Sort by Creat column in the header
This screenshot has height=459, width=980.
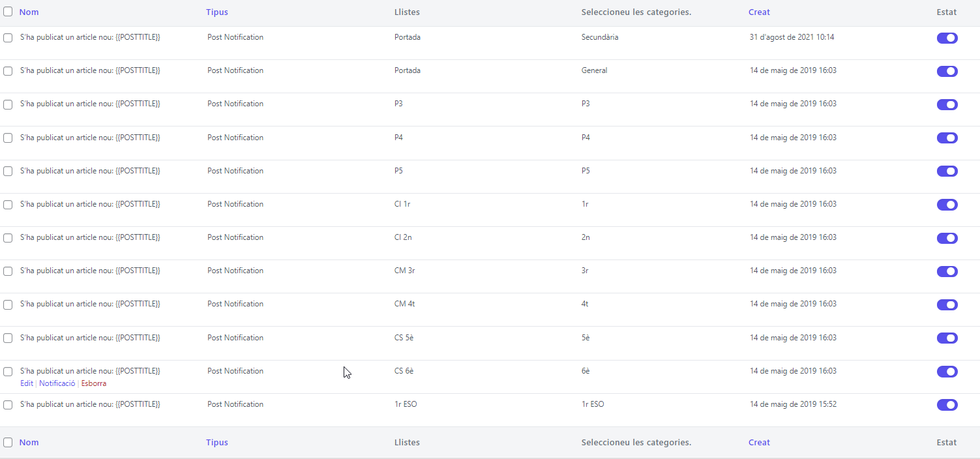tap(759, 12)
